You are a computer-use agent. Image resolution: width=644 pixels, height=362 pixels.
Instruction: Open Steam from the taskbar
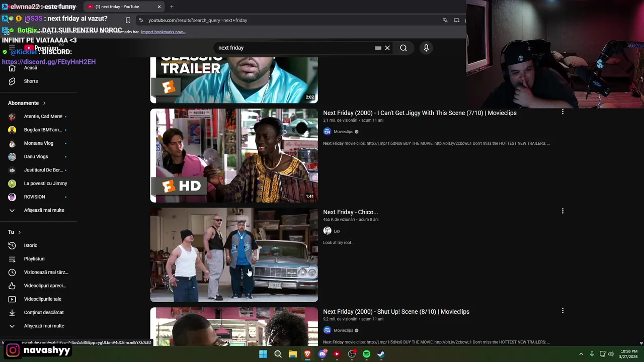(x=381, y=354)
